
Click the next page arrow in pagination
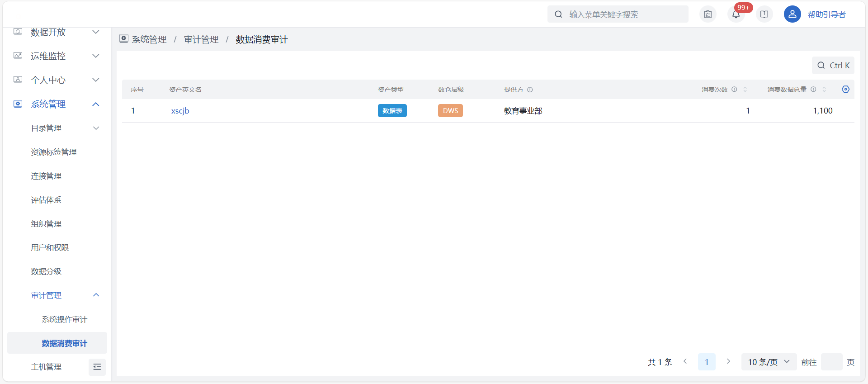click(x=728, y=361)
